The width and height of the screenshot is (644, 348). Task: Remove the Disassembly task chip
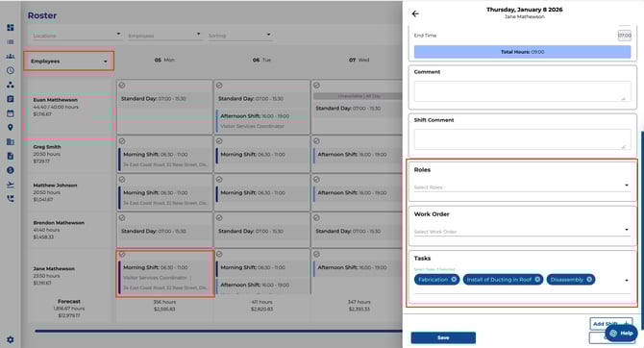[x=589, y=280]
